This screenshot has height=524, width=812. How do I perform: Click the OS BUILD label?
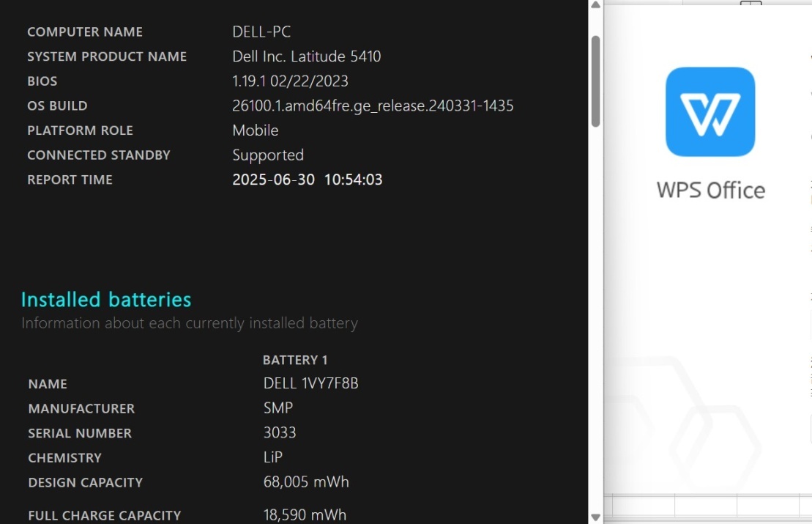pos(58,106)
